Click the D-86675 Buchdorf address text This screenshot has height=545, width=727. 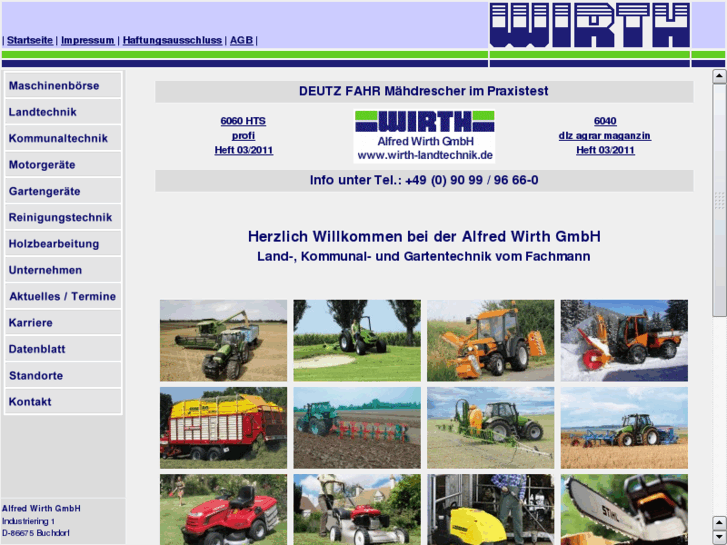36,533
